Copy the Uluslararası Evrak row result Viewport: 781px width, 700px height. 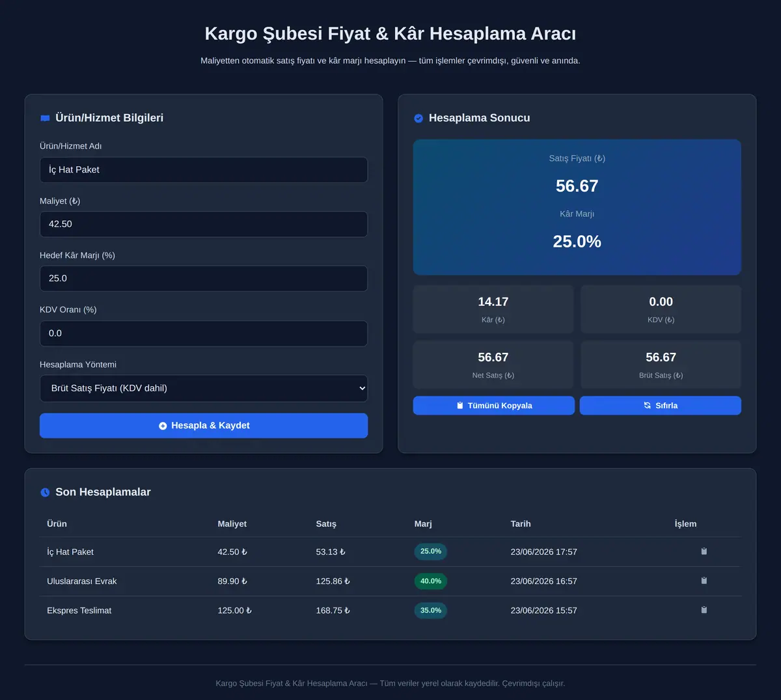pos(704,581)
